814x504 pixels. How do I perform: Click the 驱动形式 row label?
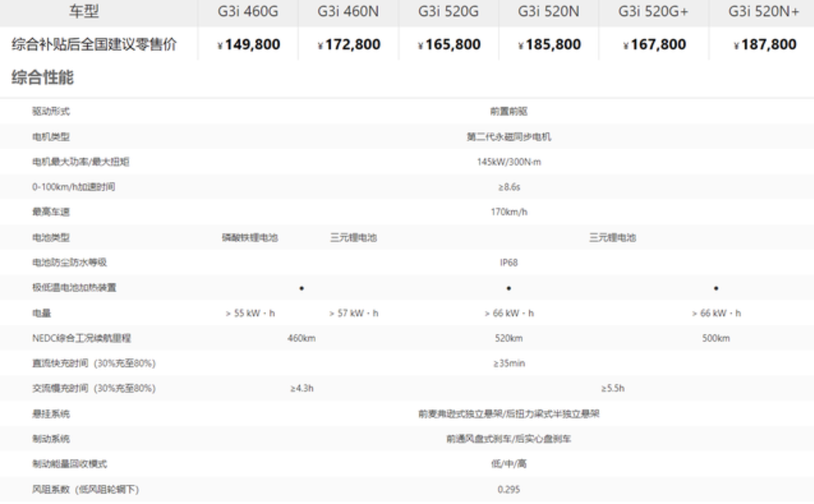(x=51, y=111)
